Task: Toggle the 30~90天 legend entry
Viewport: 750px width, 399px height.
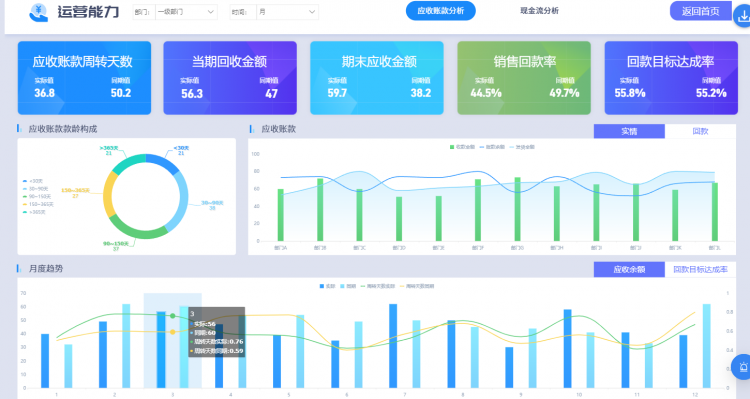Action: 35,189
